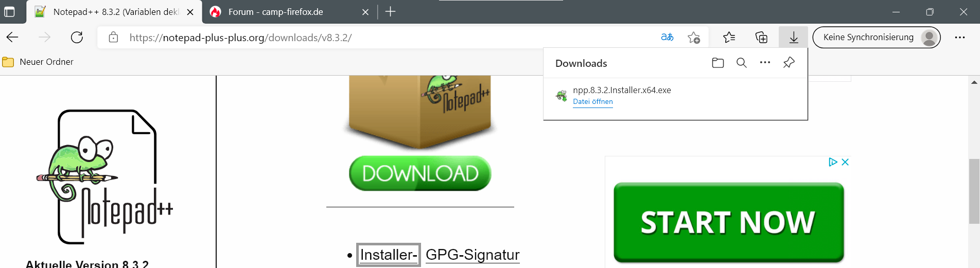This screenshot has width=980, height=268.
Task: Open the Collections toolbar icon
Action: (x=761, y=38)
